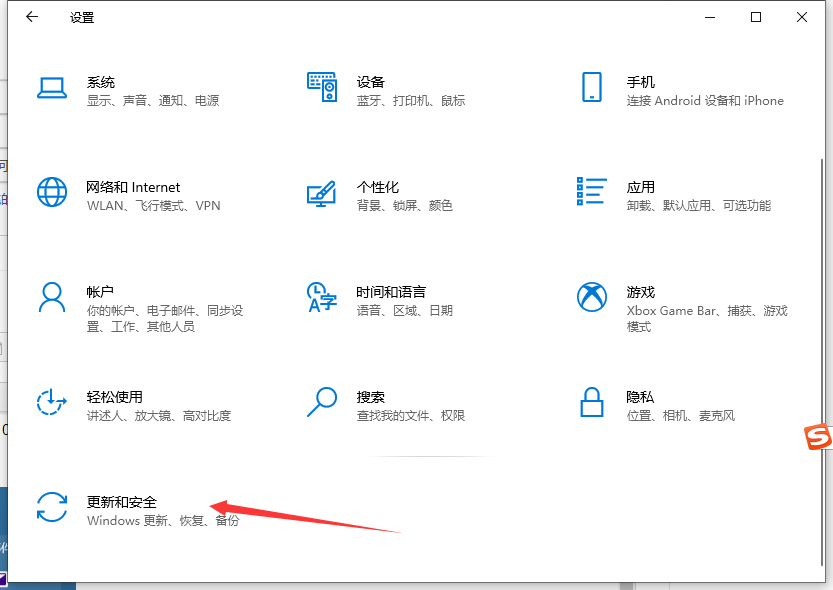Click the Phone icon
This screenshot has width=833, height=590.
(x=591, y=88)
